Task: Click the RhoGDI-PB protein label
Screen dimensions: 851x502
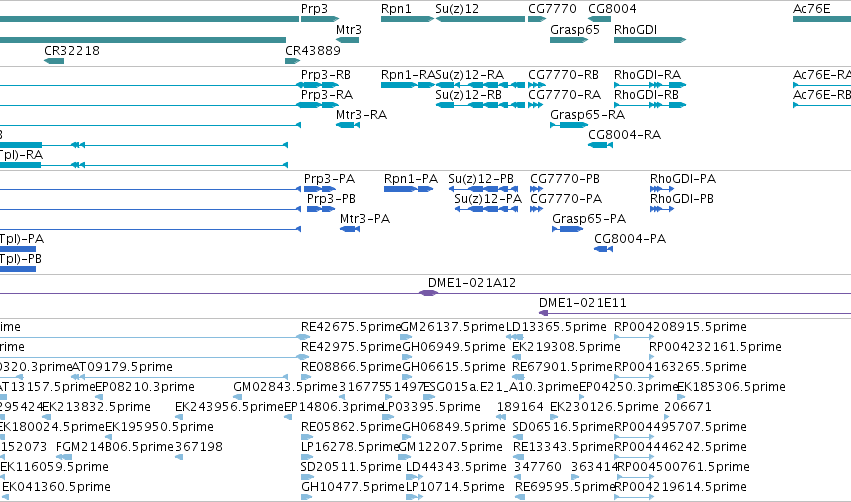Action: pyautogui.click(x=682, y=199)
